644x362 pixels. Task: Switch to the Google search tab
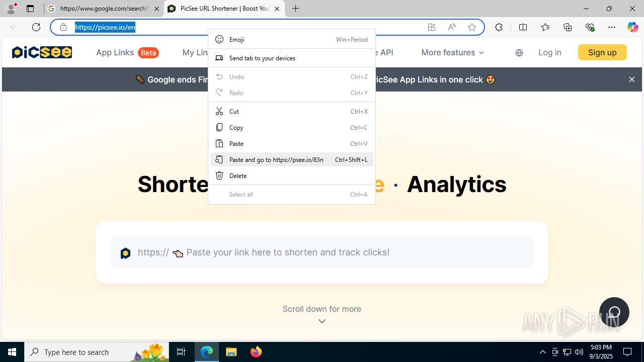pyautogui.click(x=104, y=9)
